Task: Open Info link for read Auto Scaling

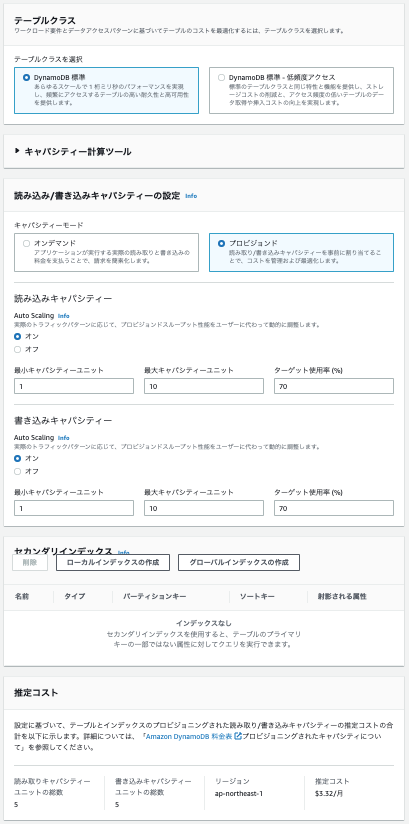Action: [x=64, y=316]
